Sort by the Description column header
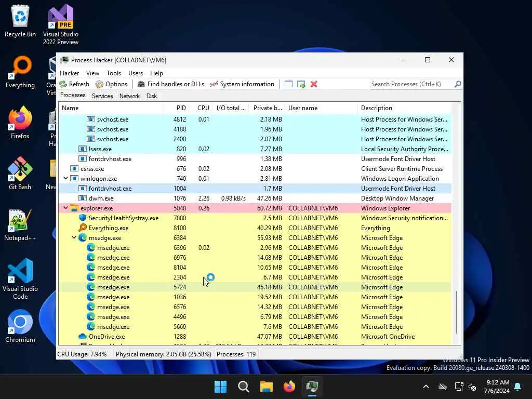 404,108
